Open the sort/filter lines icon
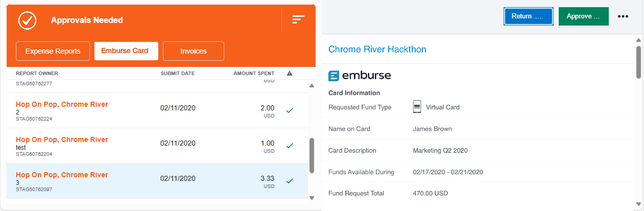 pyautogui.click(x=298, y=19)
